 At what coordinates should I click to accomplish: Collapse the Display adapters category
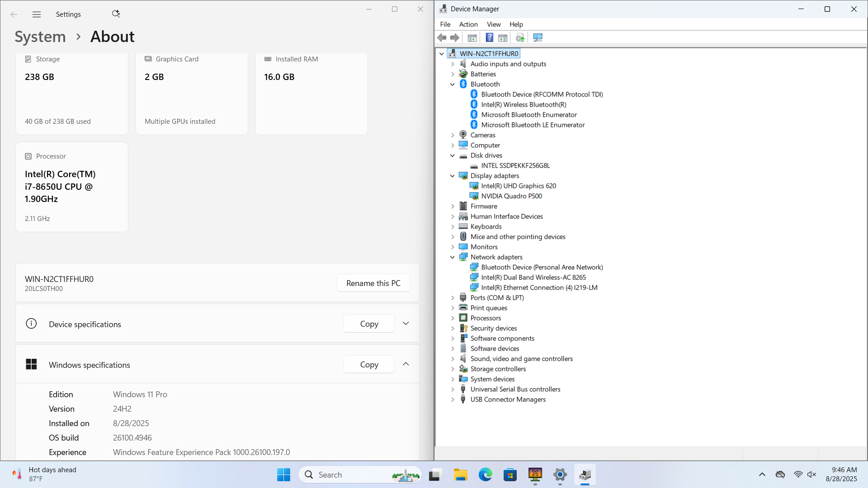click(453, 176)
